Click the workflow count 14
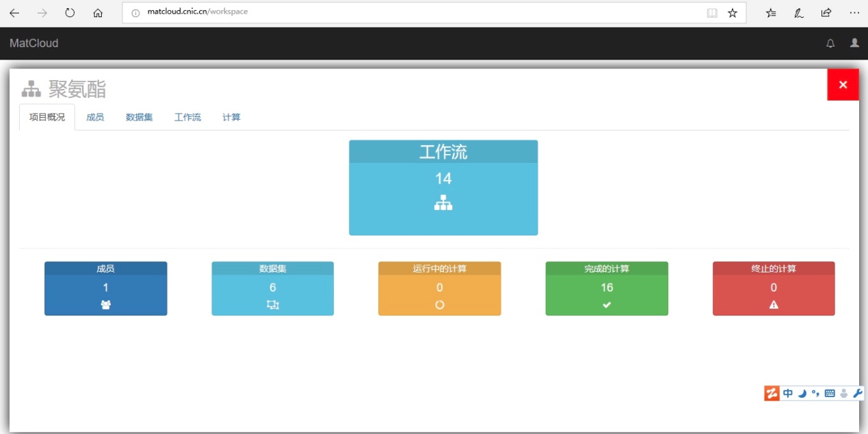Viewport: 868px width, 434px height. 443,179
